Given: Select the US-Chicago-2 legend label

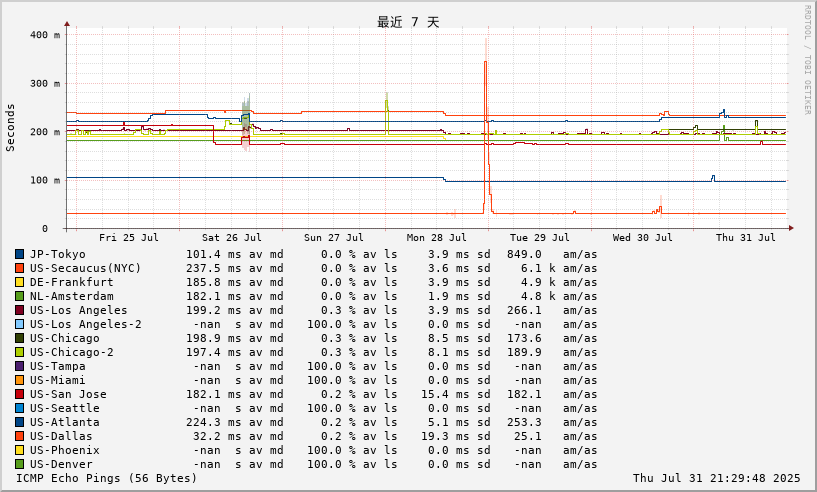Looking at the screenshot, I should click(71, 352).
